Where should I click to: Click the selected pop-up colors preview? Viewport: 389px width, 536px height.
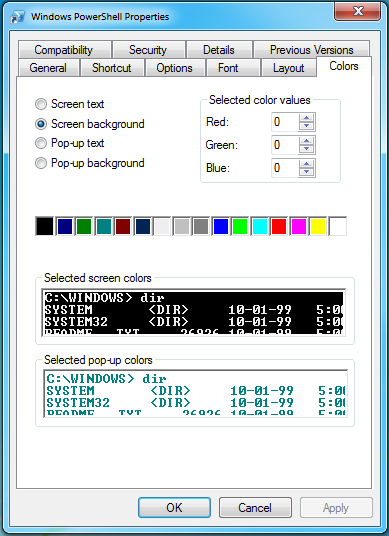pyautogui.click(x=196, y=393)
